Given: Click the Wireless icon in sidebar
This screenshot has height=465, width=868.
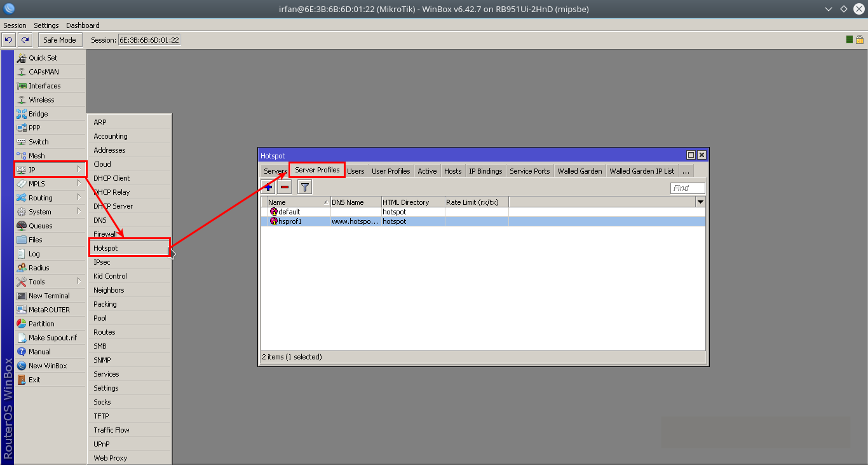Looking at the screenshot, I should (22, 100).
